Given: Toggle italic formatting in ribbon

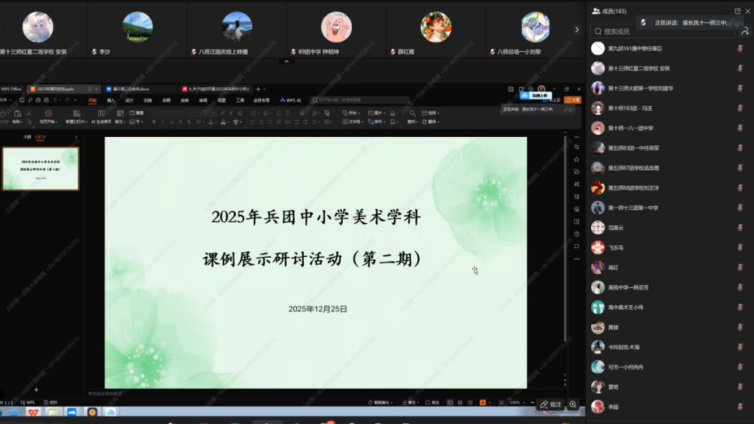Looking at the screenshot, I should (163, 122).
